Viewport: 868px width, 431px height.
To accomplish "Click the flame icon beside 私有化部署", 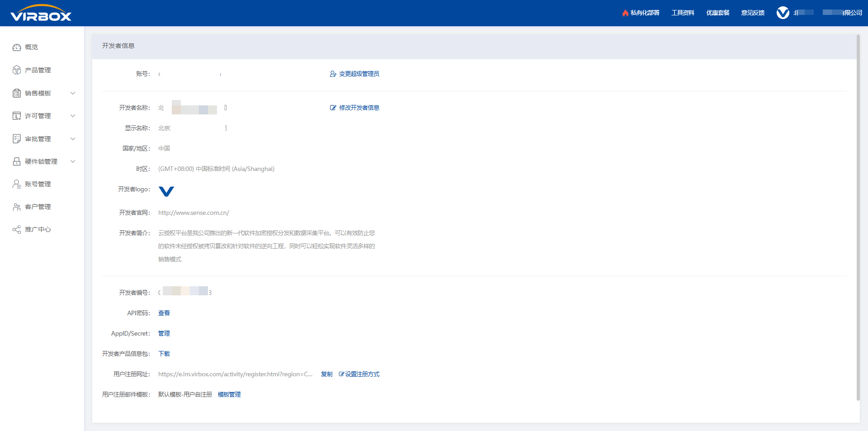I will 625,13.
